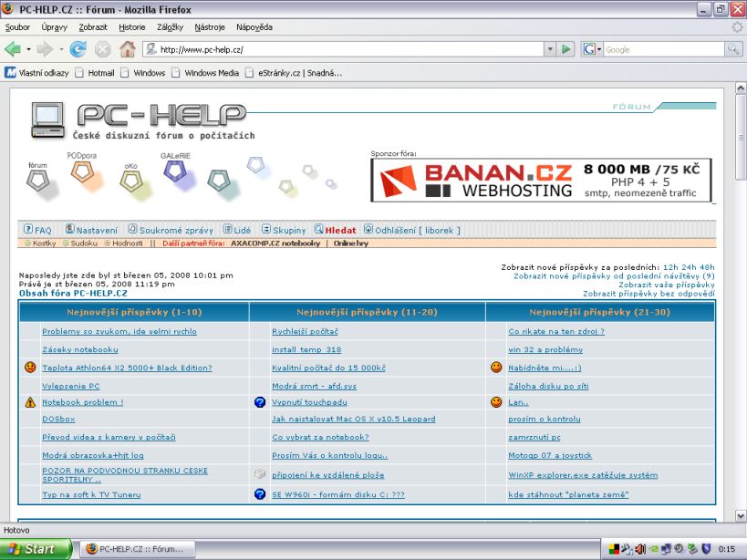Go to the Home page icon
Image resolution: width=747 pixels, height=560 pixels.
click(x=127, y=49)
